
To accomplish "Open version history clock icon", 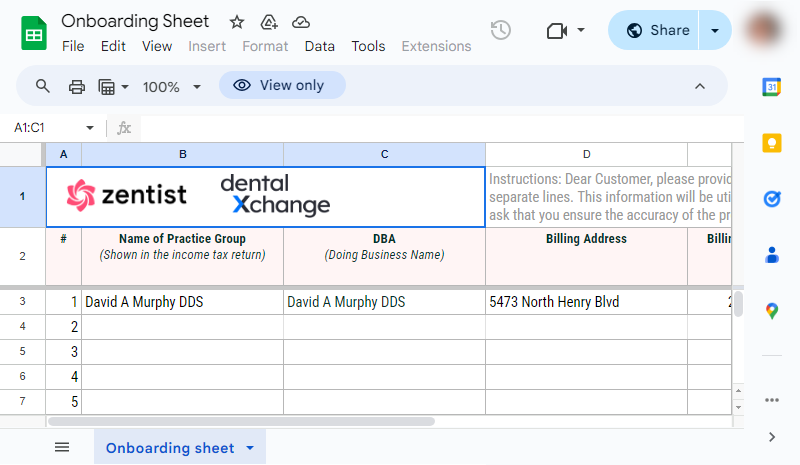I will (501, 30).
